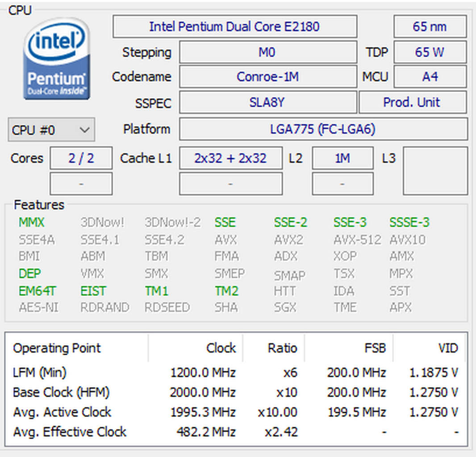Image resolution: width=476 pixels, height=457 pixels.
Task: Click the Features section heading
Action: click(38, 205)
